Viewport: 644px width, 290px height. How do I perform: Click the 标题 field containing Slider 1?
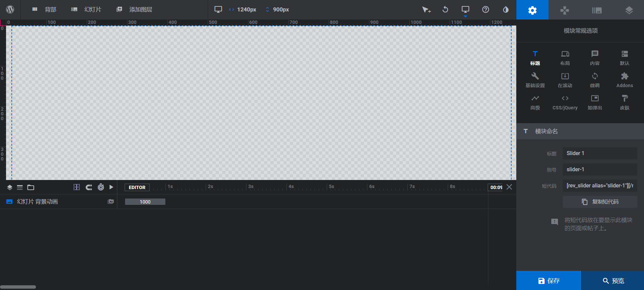[600, 153]
